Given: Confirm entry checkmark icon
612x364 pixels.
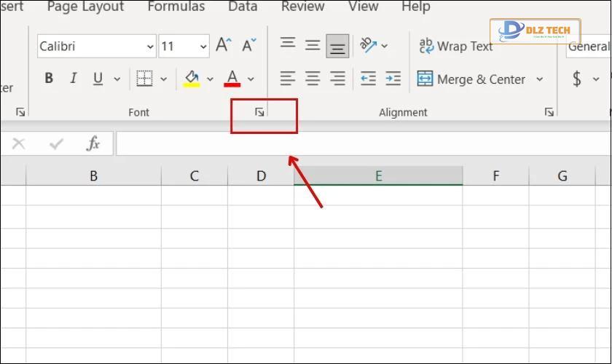Looking at the screenshot, I should [56, 143].
